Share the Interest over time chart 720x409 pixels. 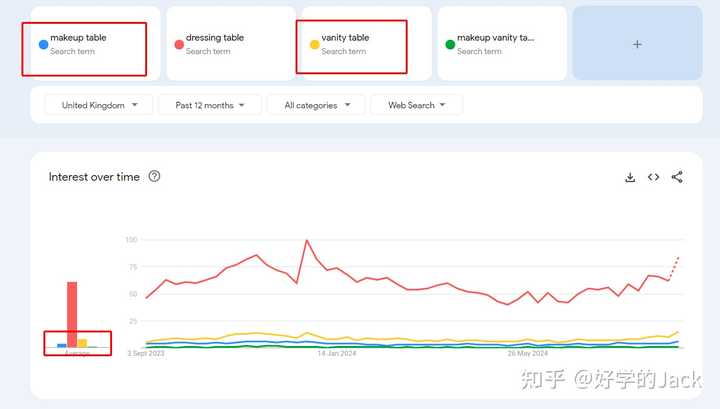click(677, 177)
